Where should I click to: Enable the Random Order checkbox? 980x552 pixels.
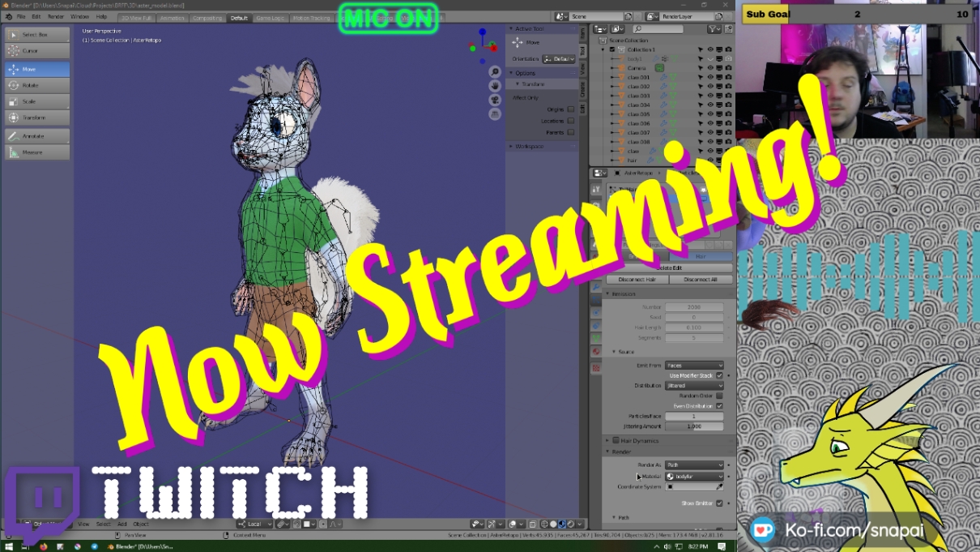719,396
